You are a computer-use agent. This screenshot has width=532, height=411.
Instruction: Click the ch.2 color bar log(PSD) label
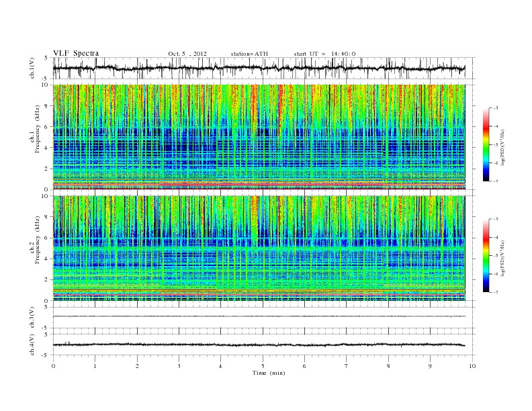(x=503, y=258)
